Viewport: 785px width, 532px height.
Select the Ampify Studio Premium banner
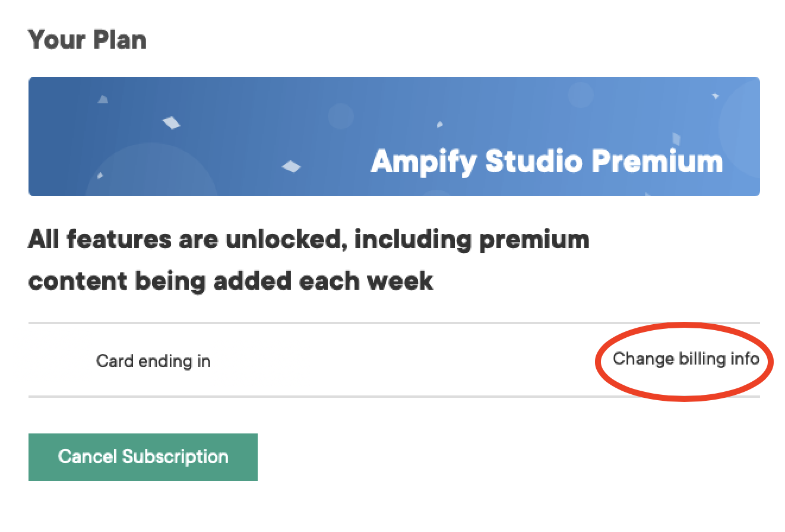tap(394, 137)
